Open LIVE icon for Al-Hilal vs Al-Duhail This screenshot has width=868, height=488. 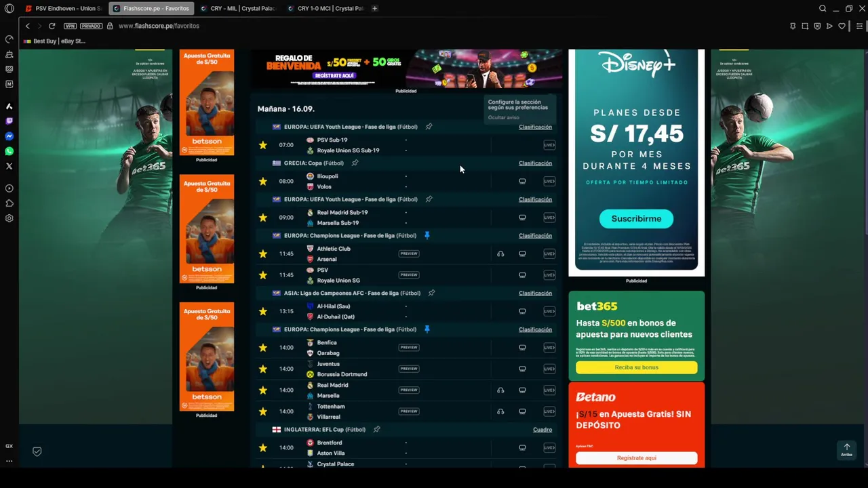549,311
